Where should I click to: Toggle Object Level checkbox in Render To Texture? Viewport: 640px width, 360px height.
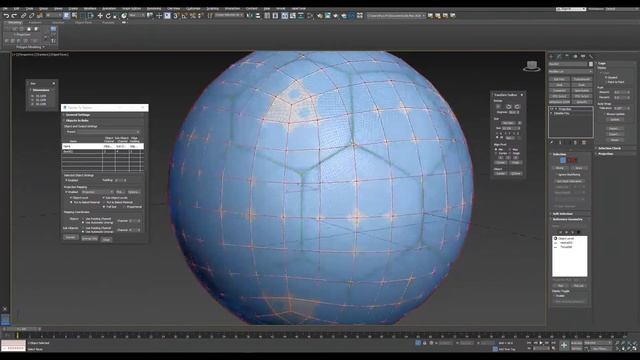[71, 198]
